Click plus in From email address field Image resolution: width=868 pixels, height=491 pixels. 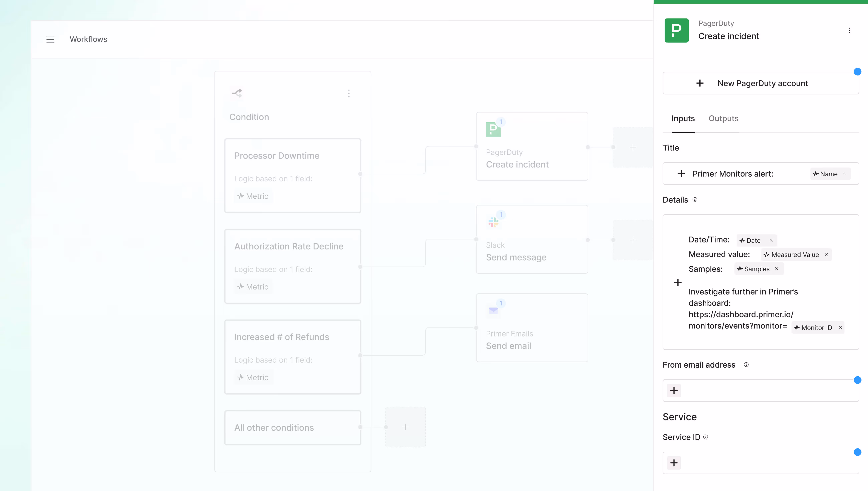(x=674, y=390)
